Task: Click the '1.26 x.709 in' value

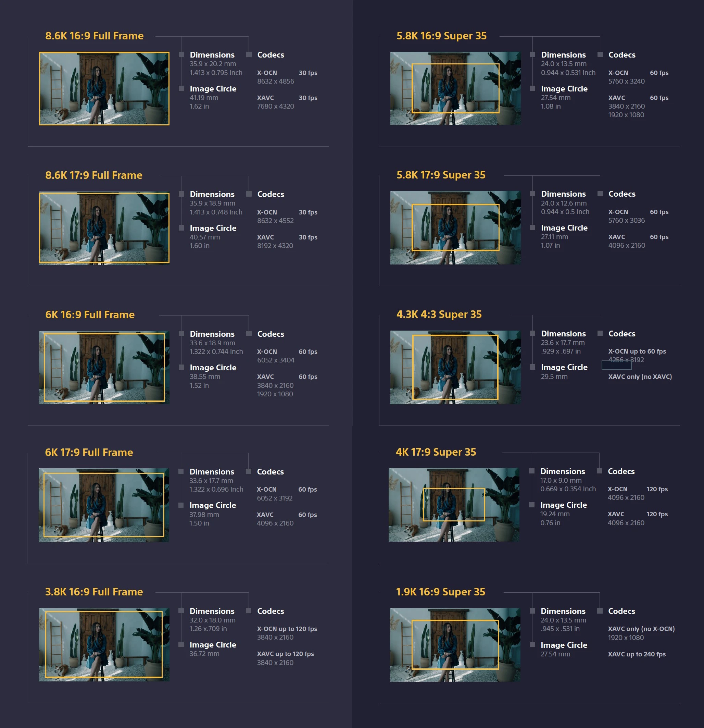Action: [208, 628]
